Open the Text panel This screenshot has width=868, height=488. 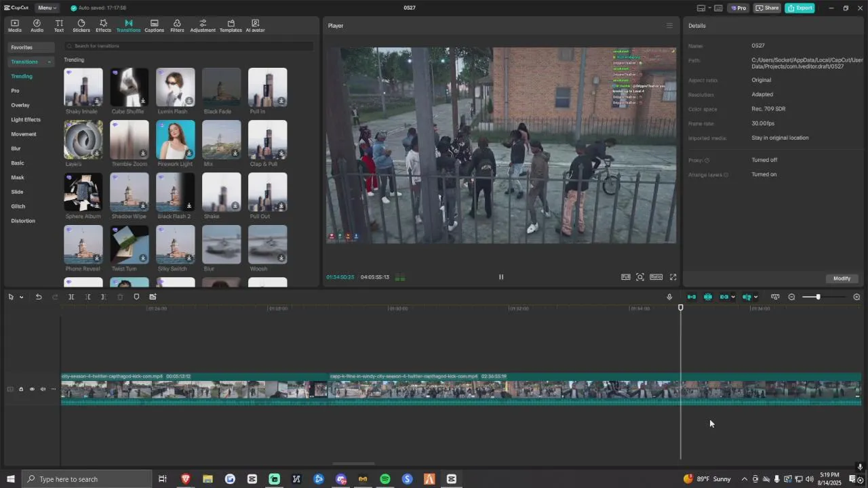(59, 26)
